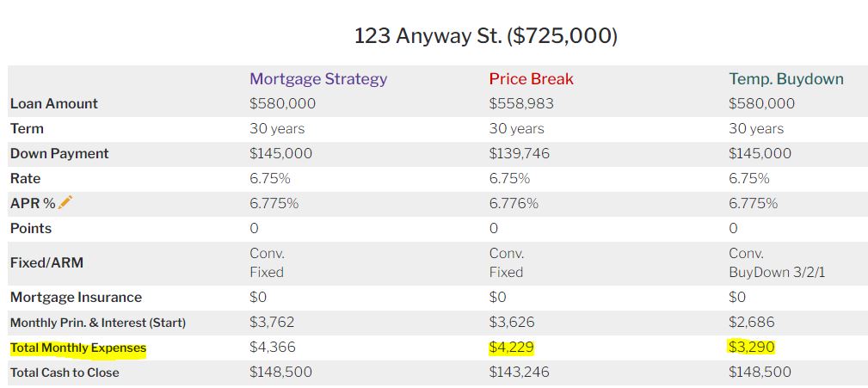Click the Loan Amount row label
This screenshot has height=388, width=868.
tap(54, 104)
